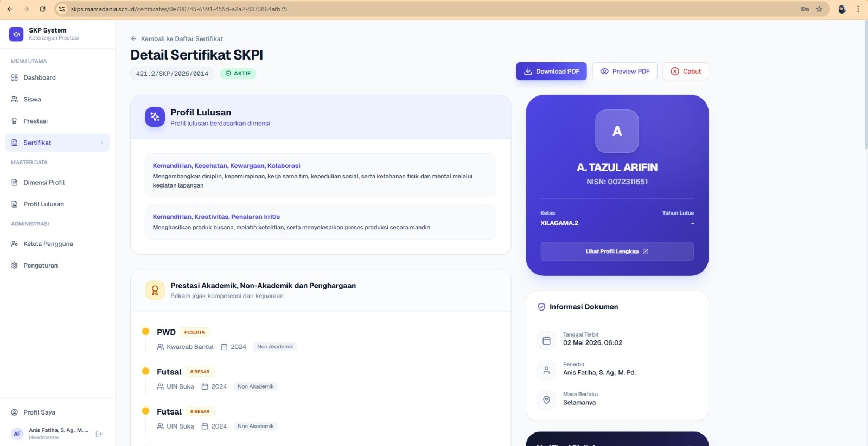Select the Sertifikat sidebar item
Image resolution: width=868 pixels, height=446 pixels.
[58, 143]
